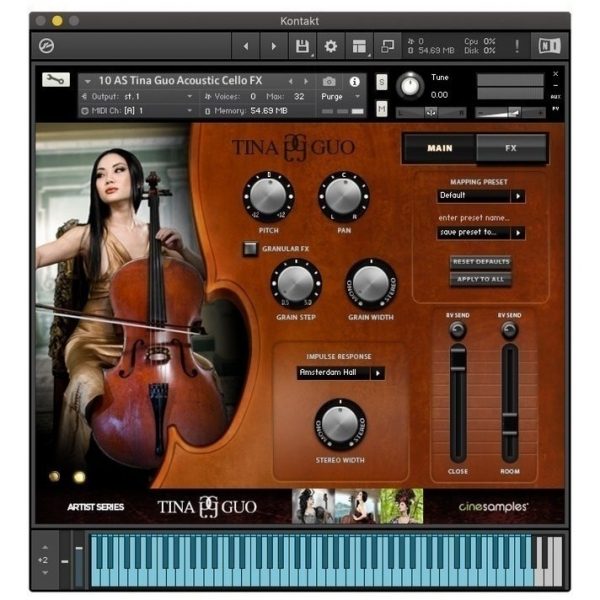Click the STEREO WIDTH knob

click(340, 424)
